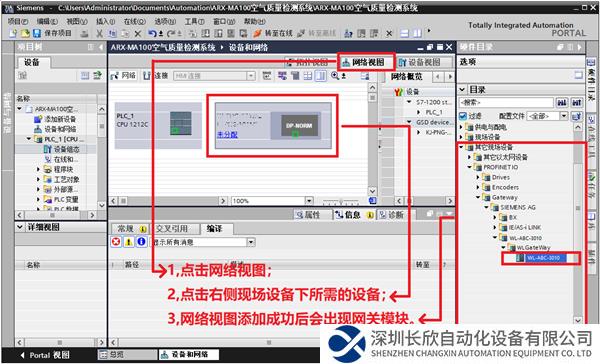The height and width of the screenshot is (364, 600).
Task: Toggle the information filter blue icon
Action: (141, 242)
